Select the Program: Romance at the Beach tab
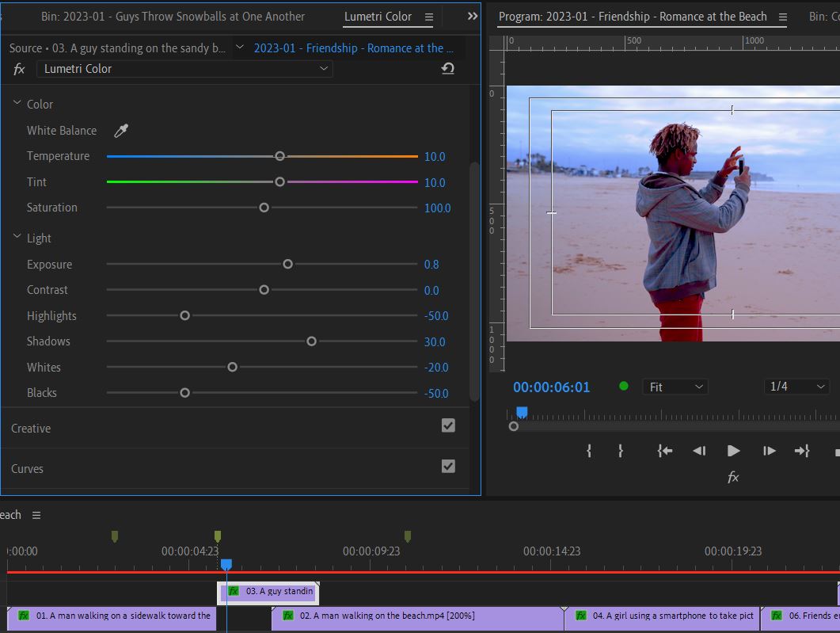The width and height of the screenshot is (840, 633). click(633, 17)
